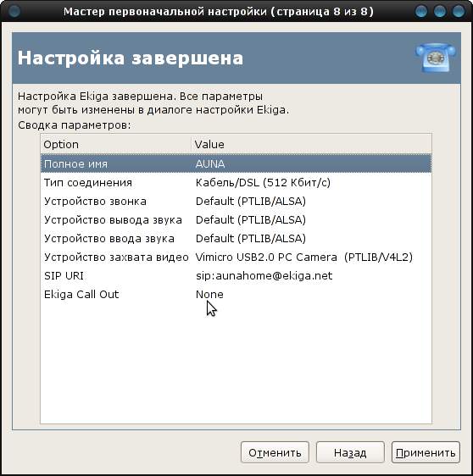Minimize the window with the first title bar button

tap(421, 11)
